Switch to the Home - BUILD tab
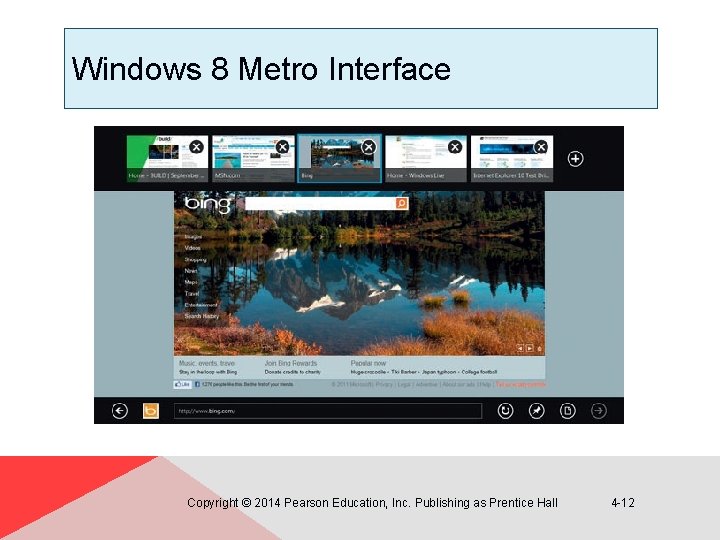Screen dimensions: 720x540 coord(167,158)
